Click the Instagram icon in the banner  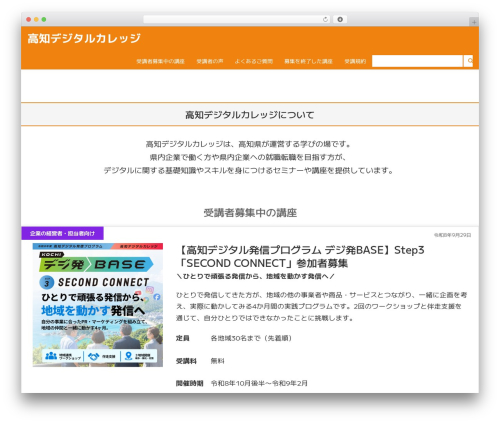[150, 290]
